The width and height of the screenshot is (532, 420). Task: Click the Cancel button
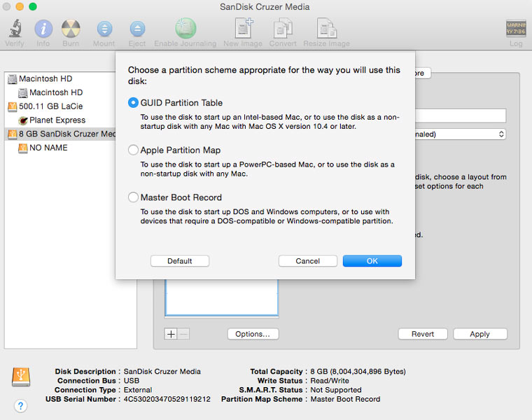(308, 261)
